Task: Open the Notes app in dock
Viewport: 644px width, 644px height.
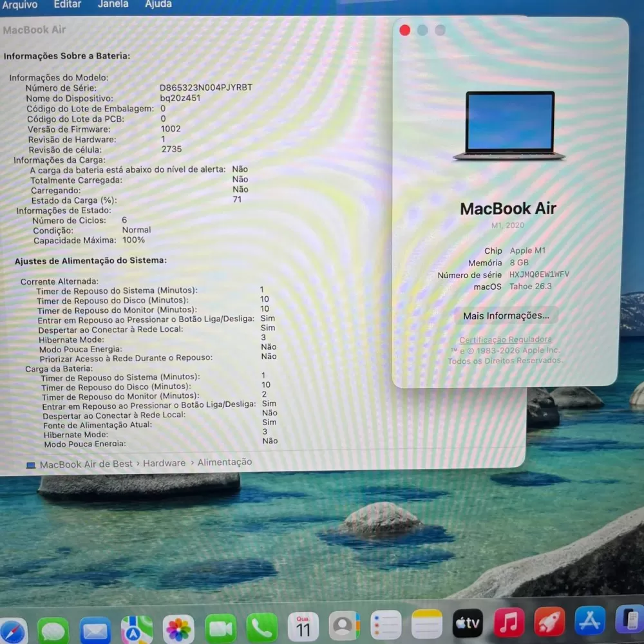Action: 427,624
